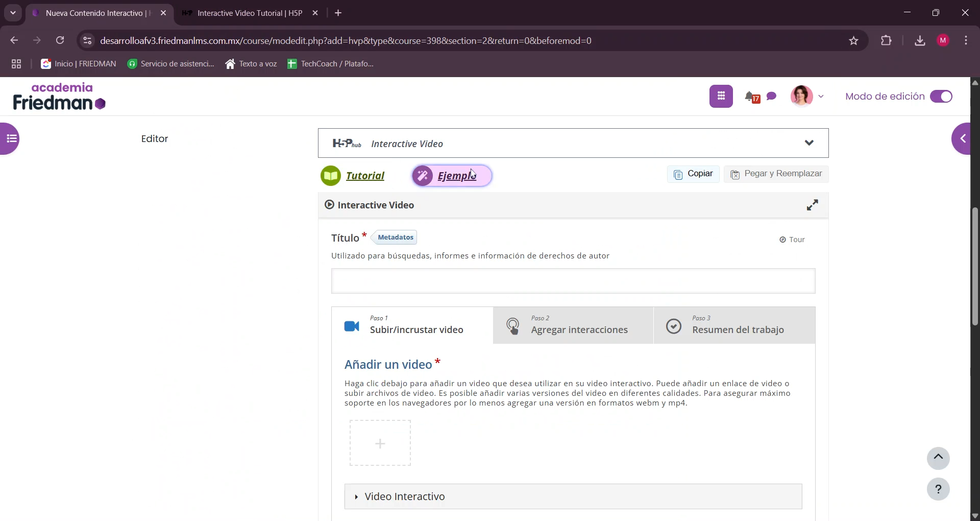Click the Editor label

(155, 139)
